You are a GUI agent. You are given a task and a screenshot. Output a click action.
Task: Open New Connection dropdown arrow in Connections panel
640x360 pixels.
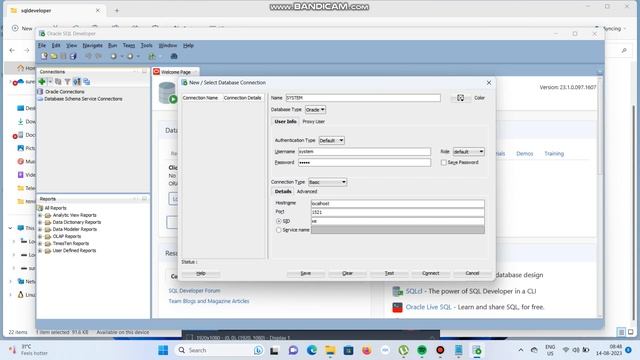50,82
